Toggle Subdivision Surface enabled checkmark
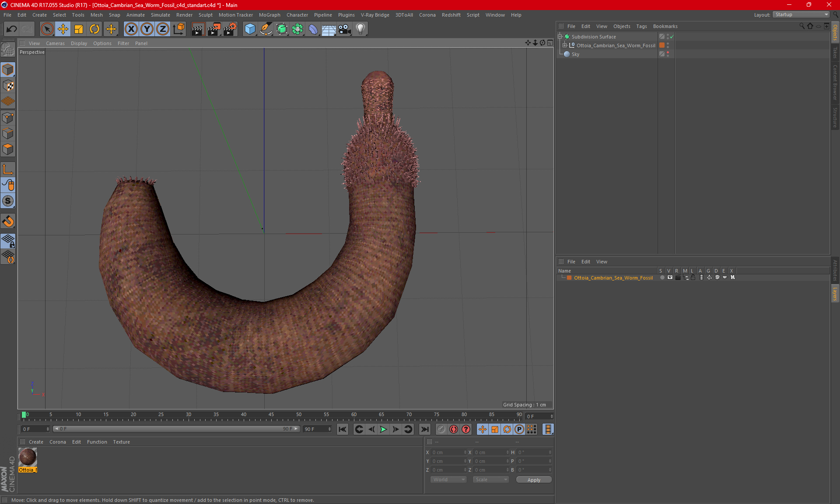This screenshot has height=504, width=840. tap(672, 37)
